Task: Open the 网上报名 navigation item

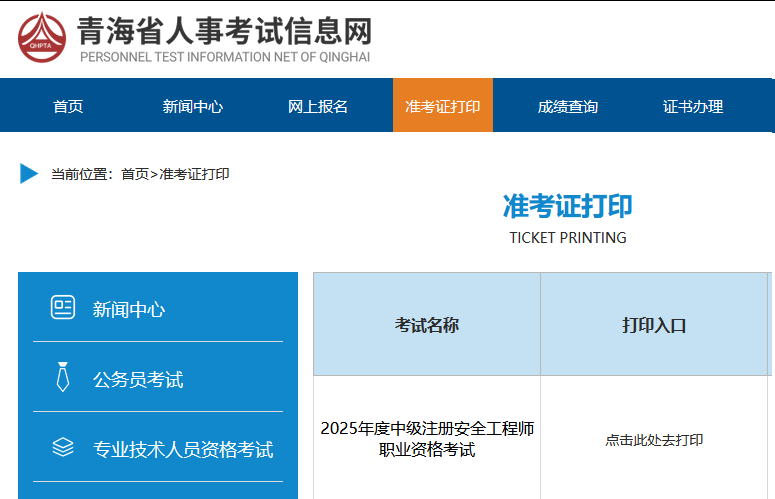Action: (318, 106)
